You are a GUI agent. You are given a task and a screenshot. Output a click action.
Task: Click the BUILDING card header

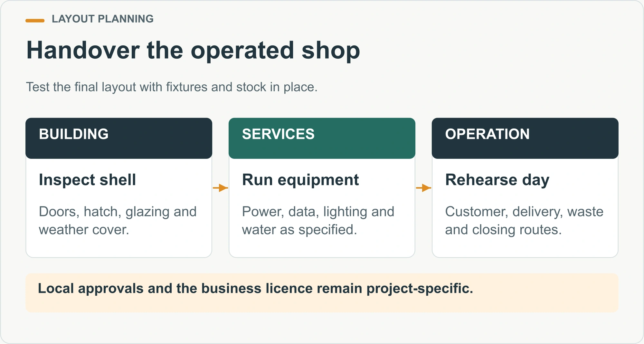tap(119, 138)
